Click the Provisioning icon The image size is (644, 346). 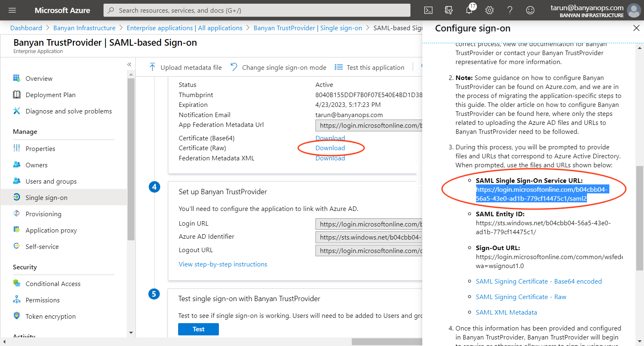(17, 213)
